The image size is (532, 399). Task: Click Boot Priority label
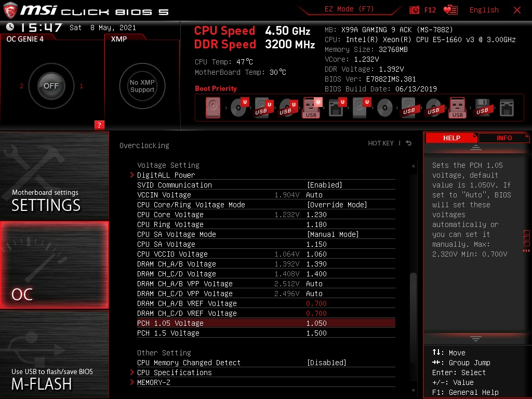pyautogui.click(x=216, y=88)
